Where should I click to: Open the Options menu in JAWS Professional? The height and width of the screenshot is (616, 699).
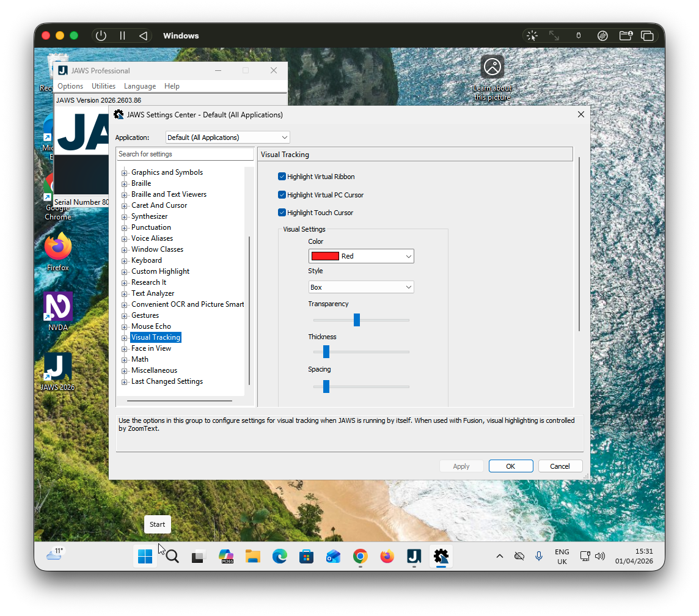[70, 86]
